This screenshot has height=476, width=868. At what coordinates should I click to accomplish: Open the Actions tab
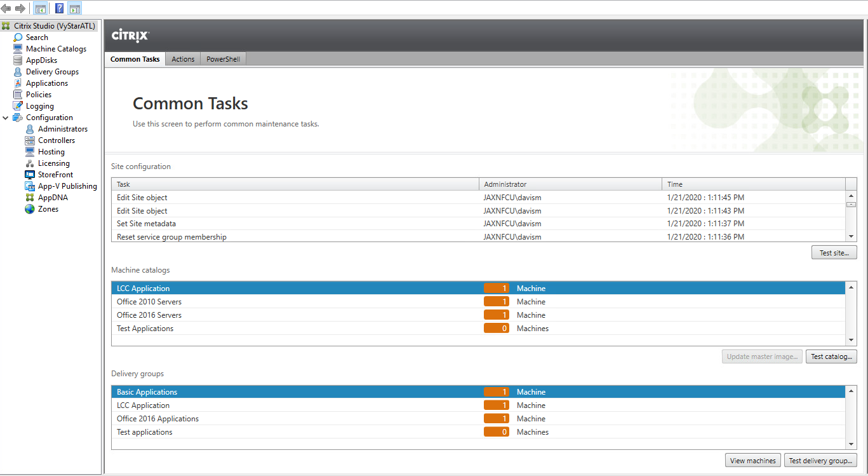coord(183,59)
